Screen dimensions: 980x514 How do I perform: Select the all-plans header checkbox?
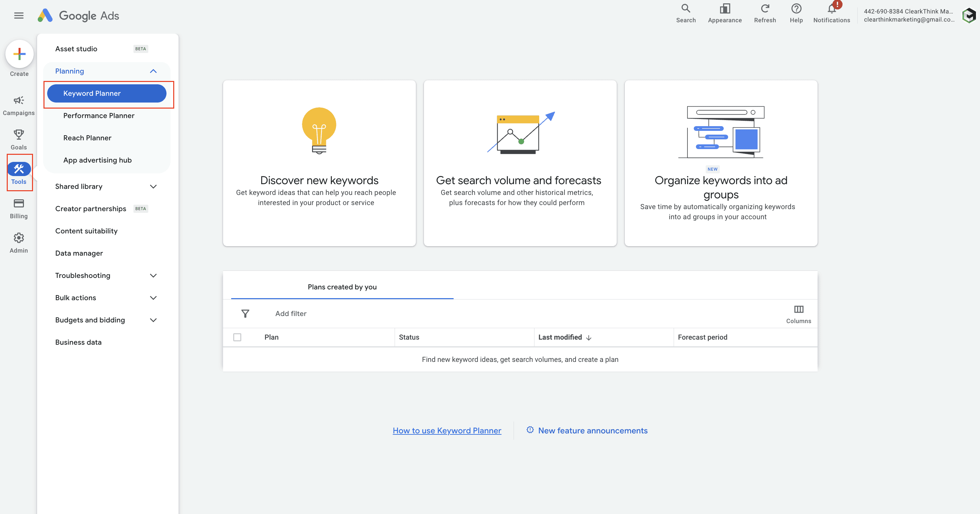[237, 337]
